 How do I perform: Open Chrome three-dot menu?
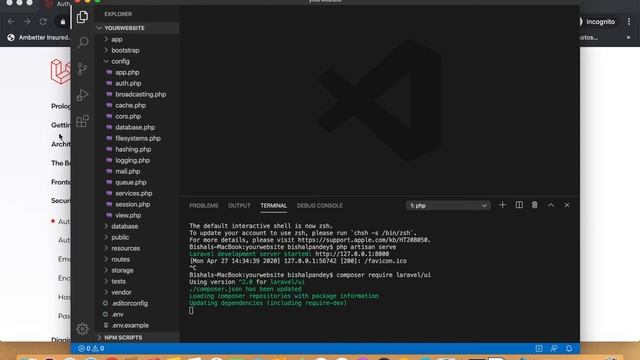[629, 22]
